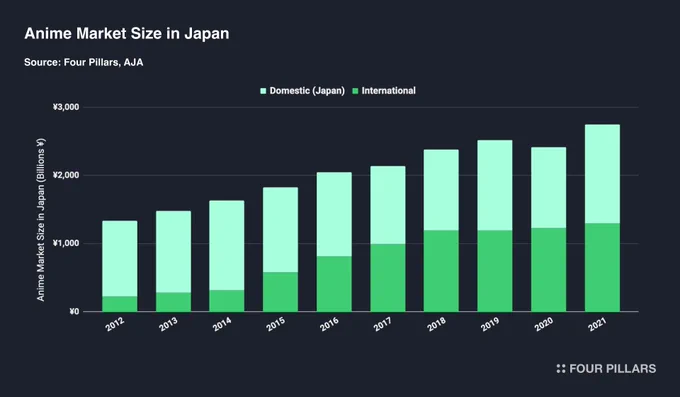Screen dimensions: 680x397
Task: Select the 'Domestic (Japan)' legend label
Action: [307, 91]
